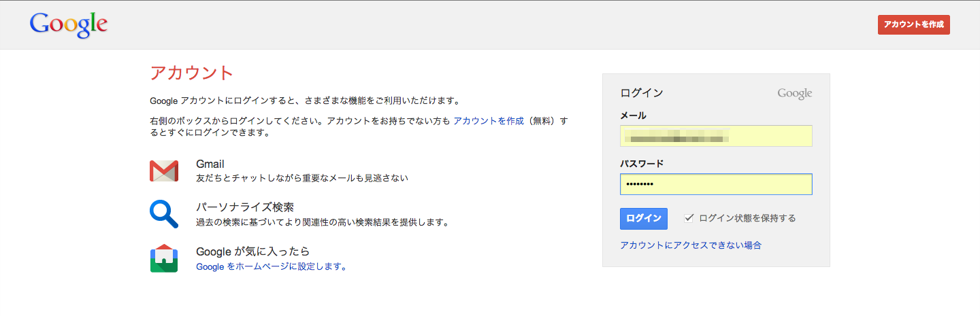Viewport: 980px width, 316px height.
Task: Click the Gmail heading text
Action: point(210,164)
